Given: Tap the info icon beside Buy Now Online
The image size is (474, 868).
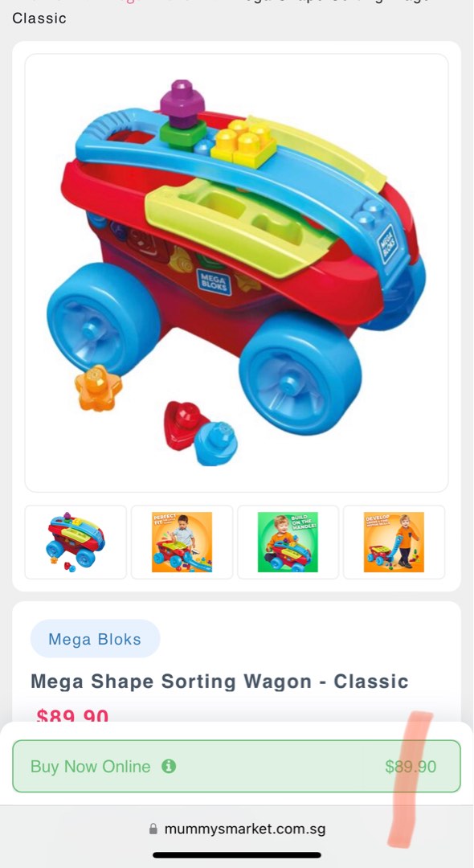Looking at the screenshot, I should click(x=169, y=766).
